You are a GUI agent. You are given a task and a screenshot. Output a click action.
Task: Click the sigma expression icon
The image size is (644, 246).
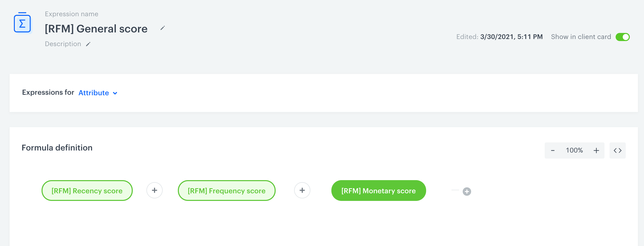click(22, 23)
